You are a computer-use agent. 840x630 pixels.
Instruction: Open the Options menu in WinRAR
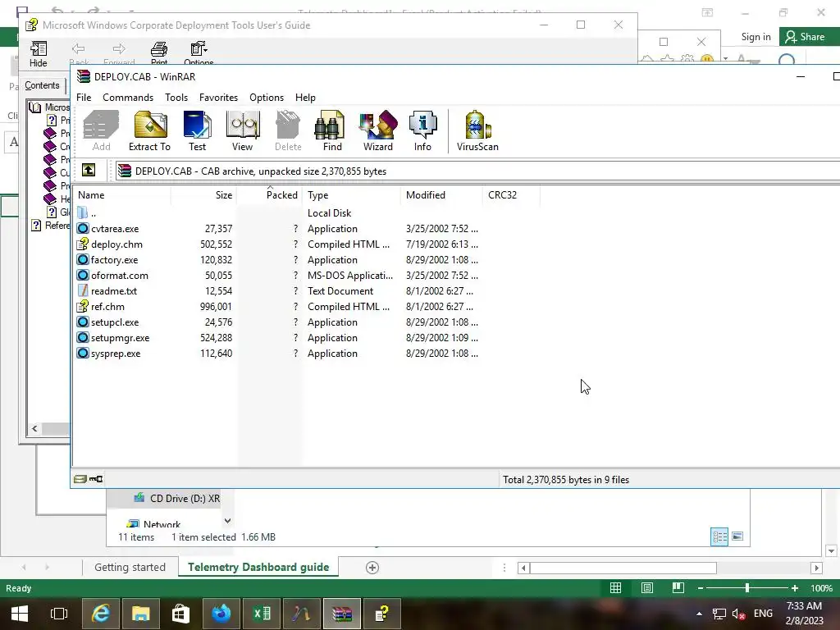[267, 98]
